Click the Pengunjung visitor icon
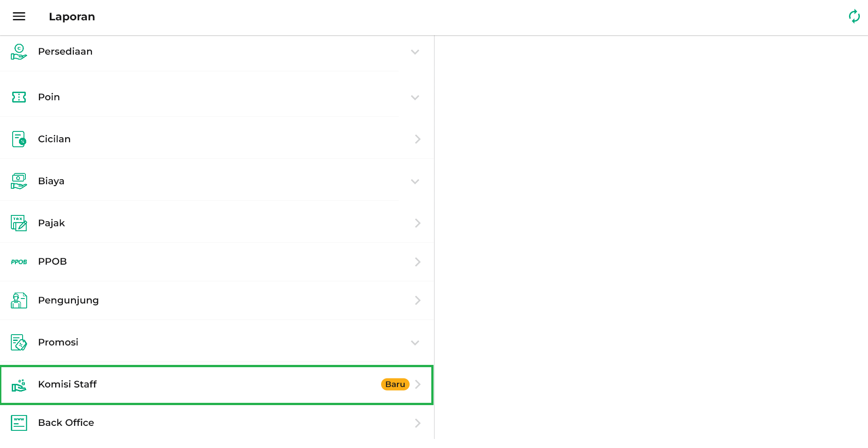Screen dimensions: 868x448 click(x=19, y=300)
